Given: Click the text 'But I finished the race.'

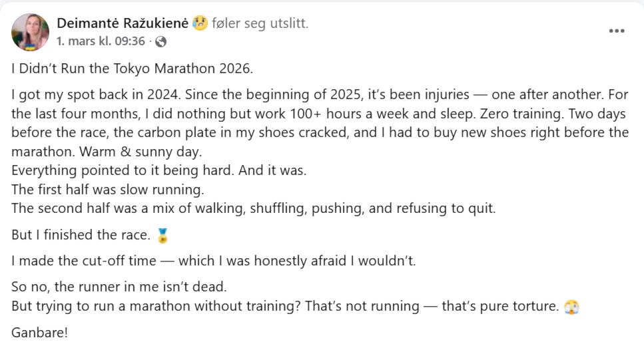Looking at the screenshot, I should click(x=80, y=235).
